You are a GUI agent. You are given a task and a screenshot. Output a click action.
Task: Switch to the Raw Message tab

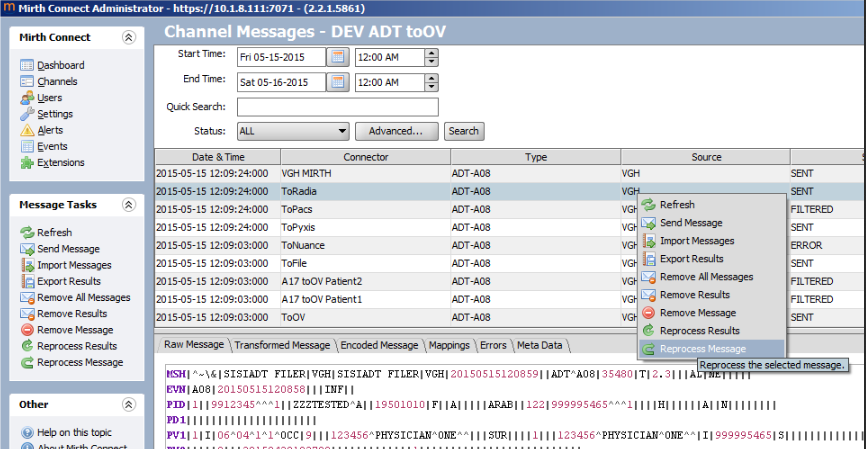(x=193, y=345)
